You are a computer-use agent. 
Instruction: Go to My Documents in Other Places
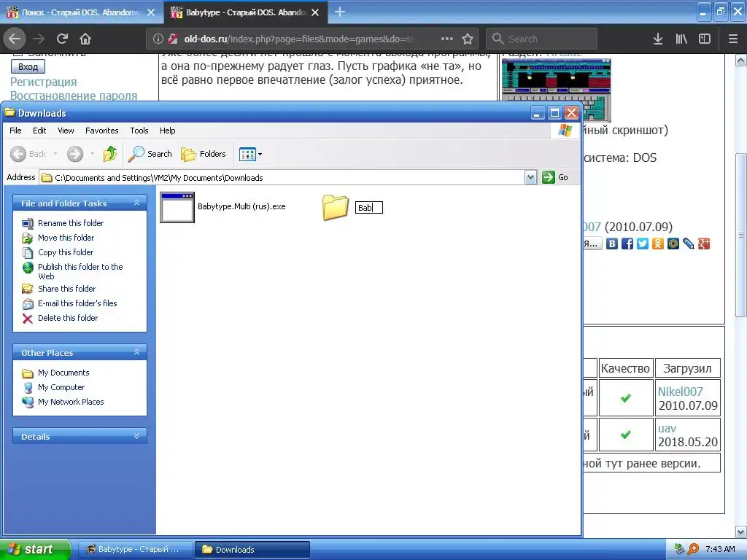click(63, 373)
